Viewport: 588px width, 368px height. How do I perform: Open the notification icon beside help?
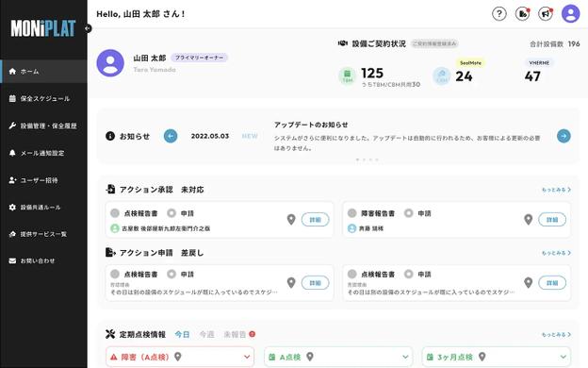tap(522, 14)
